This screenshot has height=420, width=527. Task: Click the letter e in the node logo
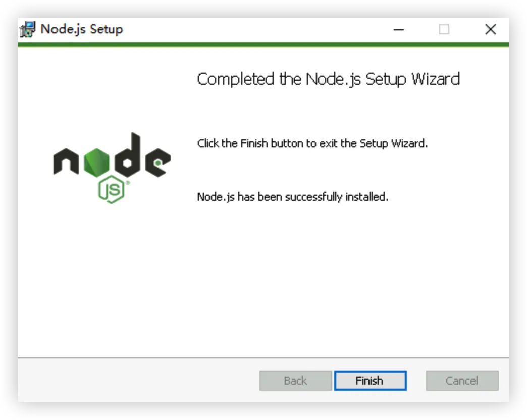[158, 162]
